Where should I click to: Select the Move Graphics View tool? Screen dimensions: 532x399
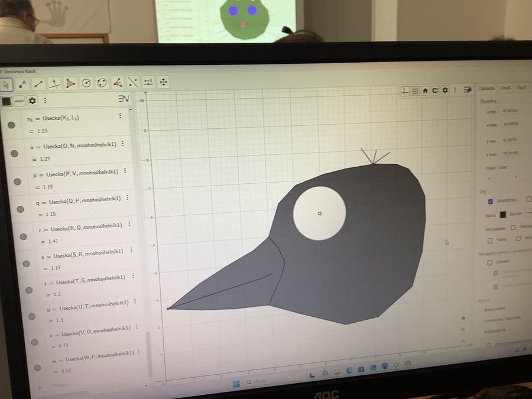(164, 82)
